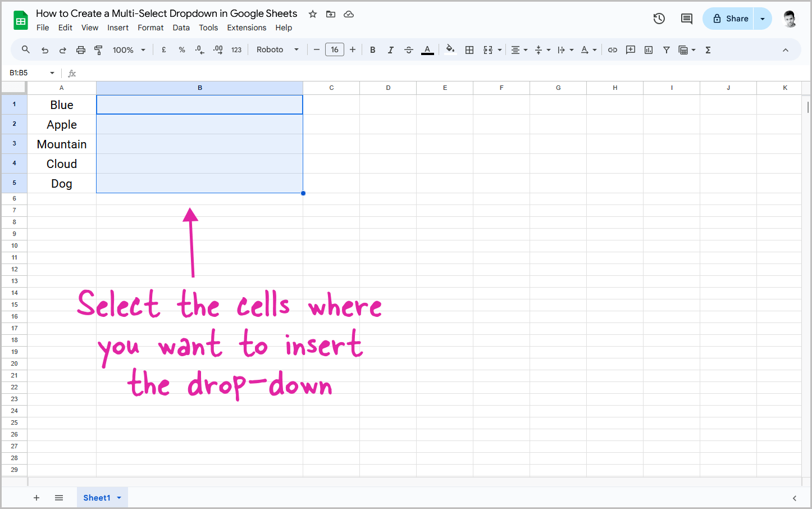Click the Print icon
The image size is (812, 509).
coord(81,50)
